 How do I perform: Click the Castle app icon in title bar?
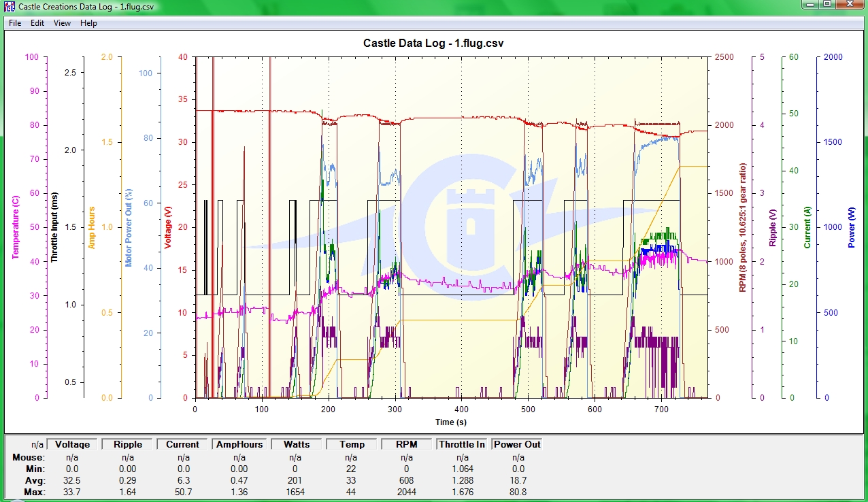[10, 6]
